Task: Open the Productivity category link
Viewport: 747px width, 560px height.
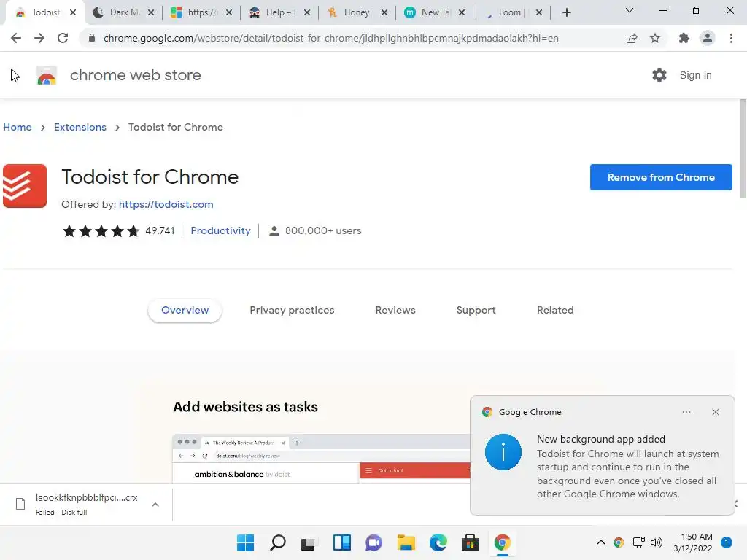Action: click(220, 230)
